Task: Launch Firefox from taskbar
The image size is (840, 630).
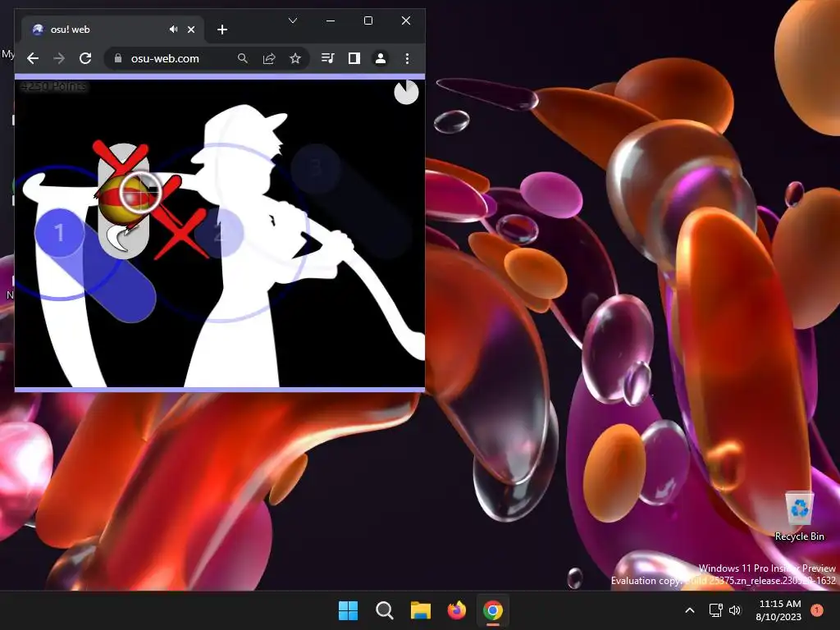Action: [x=456, y=610]
